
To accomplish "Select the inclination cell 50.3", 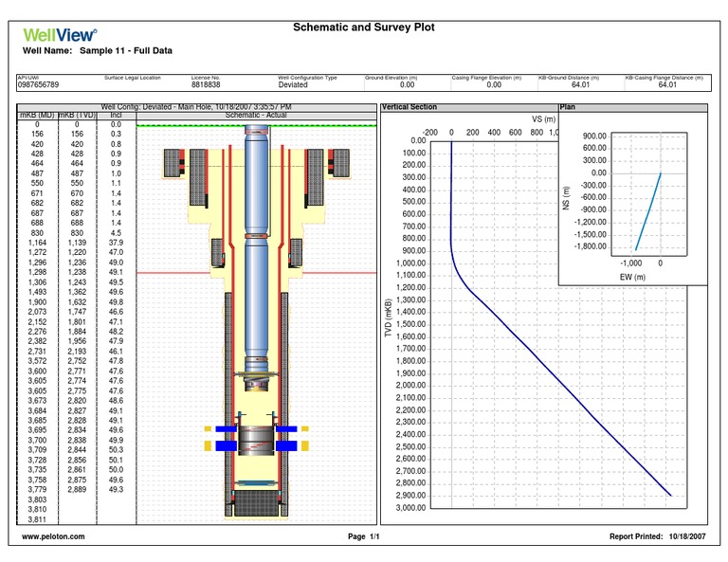I will [116, 449].
